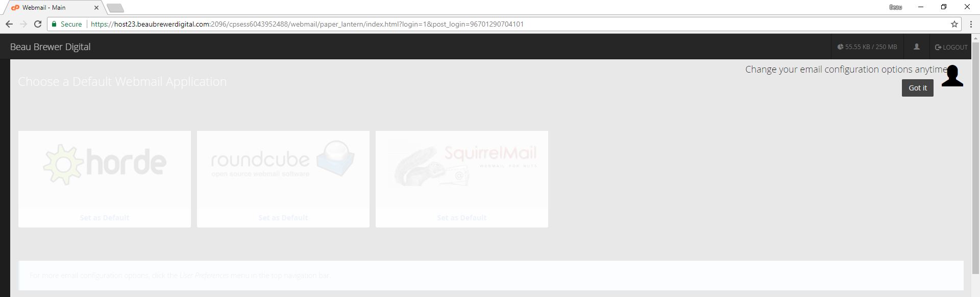Click the Beau Brewer Digital brand title
Screen dimensions: 980x297
pos(50,47)
